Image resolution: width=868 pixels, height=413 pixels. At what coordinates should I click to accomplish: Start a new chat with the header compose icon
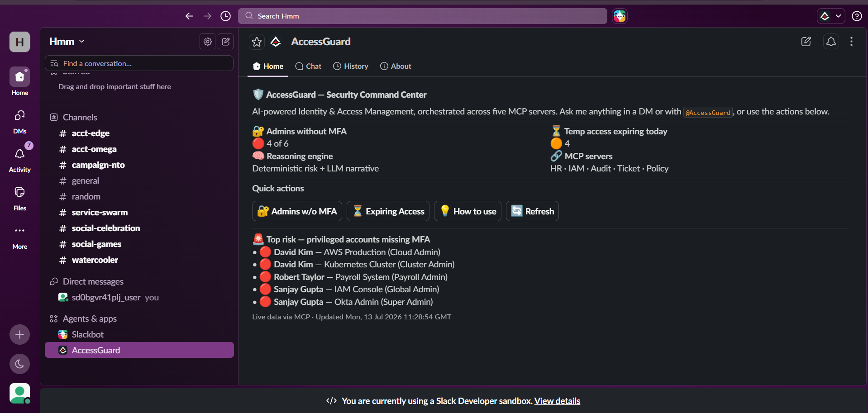[x=806, y=42]
